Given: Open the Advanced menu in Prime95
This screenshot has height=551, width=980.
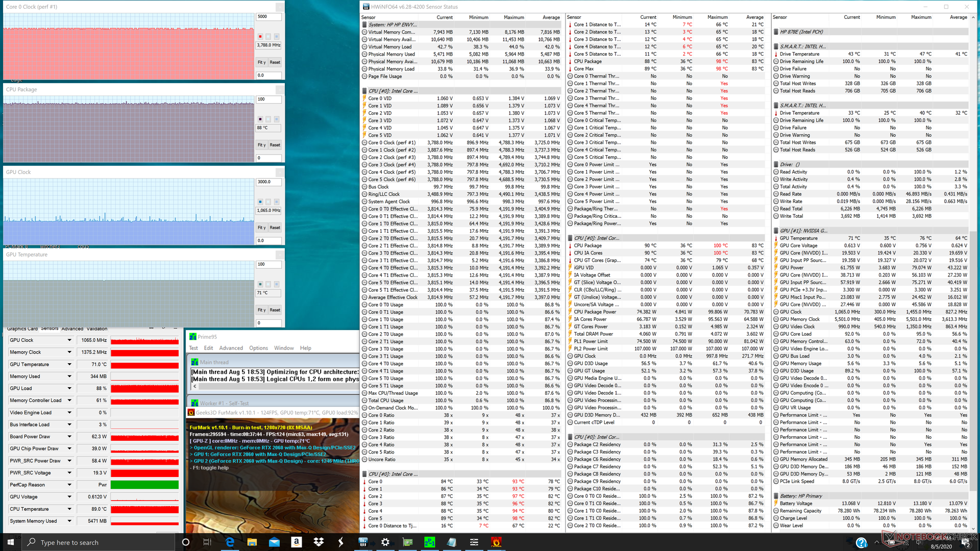Looking at the screenshot, I should (231, 348).
